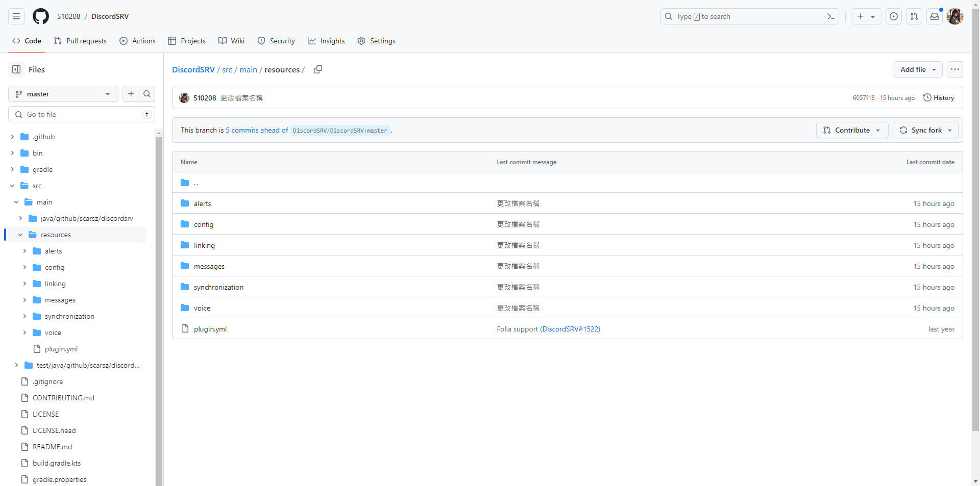The image size is (980, 486).
Task: Collapse the Files side panel icon
Action: coord(16,69)
